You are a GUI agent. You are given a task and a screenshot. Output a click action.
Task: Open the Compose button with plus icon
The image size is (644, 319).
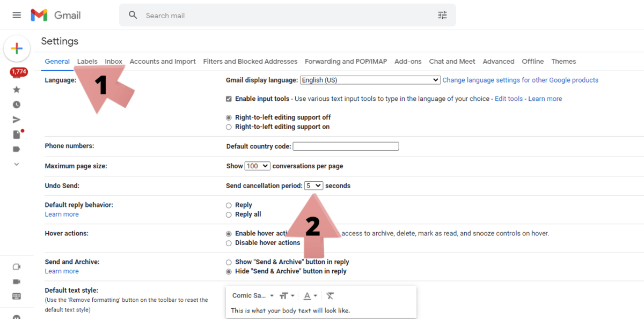pyautogui.click(x=17, y=48)
